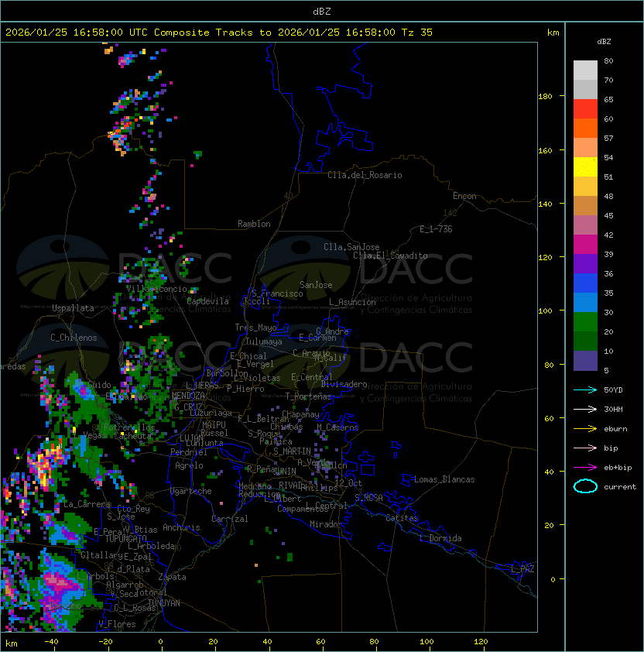Click the cyan 50YD track arrow icon
The image size is (644, 652).
tap(585, 390)
